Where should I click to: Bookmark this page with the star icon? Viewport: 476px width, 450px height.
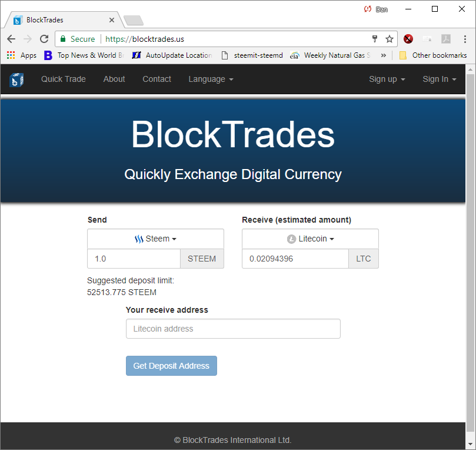(390, 39)
